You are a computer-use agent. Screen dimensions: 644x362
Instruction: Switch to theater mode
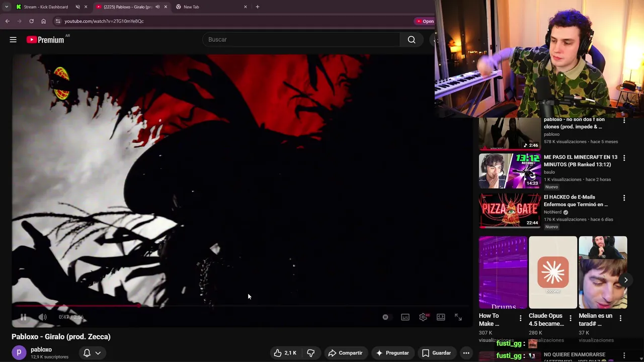click(x=441, y=317)
